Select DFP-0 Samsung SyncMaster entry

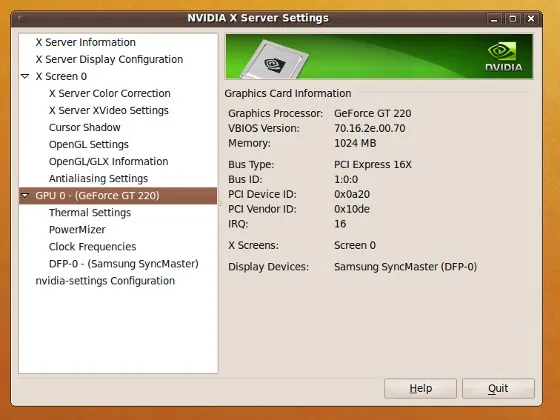pyautogui.click(x=124, y=264)
